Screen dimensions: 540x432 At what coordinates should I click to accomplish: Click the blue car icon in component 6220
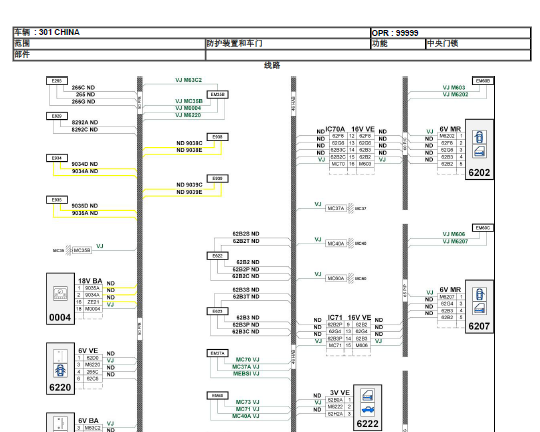pos(61,370)
